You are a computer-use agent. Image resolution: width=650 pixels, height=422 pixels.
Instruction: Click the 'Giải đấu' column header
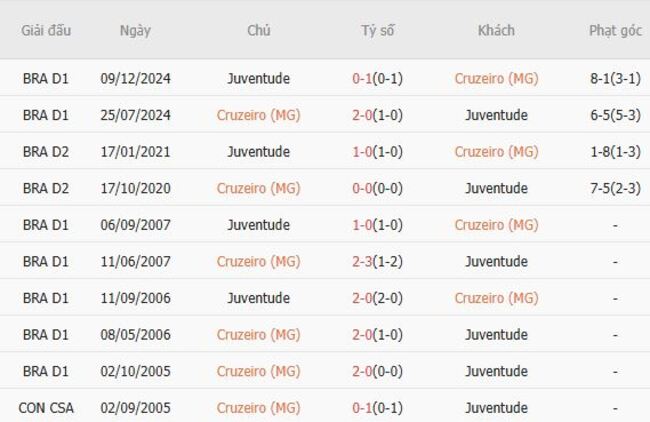(x=46, y=30)
